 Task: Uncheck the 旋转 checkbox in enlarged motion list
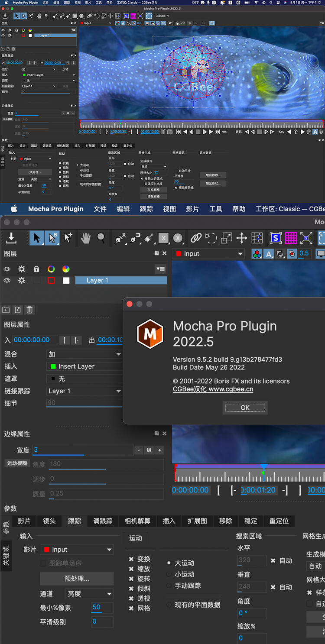[x=131, y=579]
